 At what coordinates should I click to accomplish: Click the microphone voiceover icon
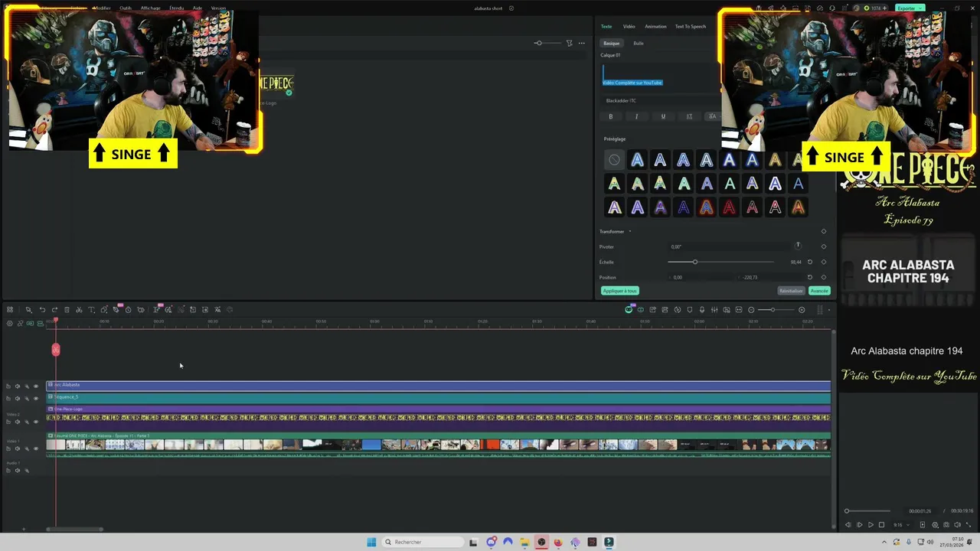[702, 310]
